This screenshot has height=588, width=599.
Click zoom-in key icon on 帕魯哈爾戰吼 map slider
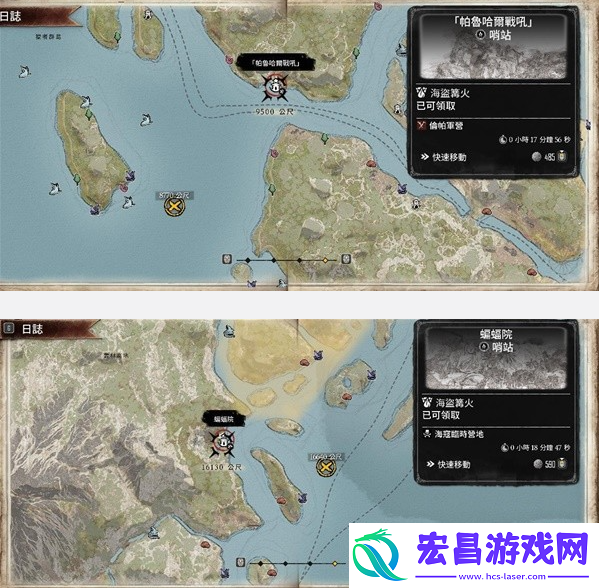(346, 259)
